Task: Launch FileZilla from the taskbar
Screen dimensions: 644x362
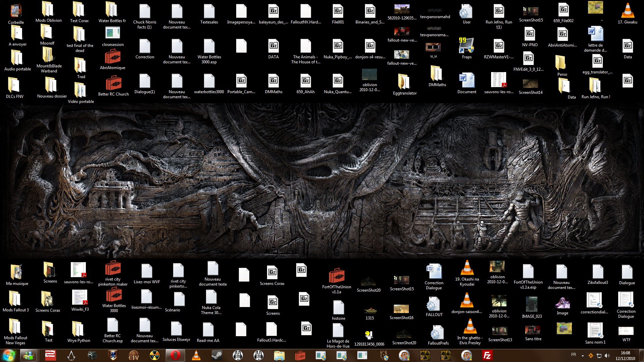Action: (x=487, y=355)
